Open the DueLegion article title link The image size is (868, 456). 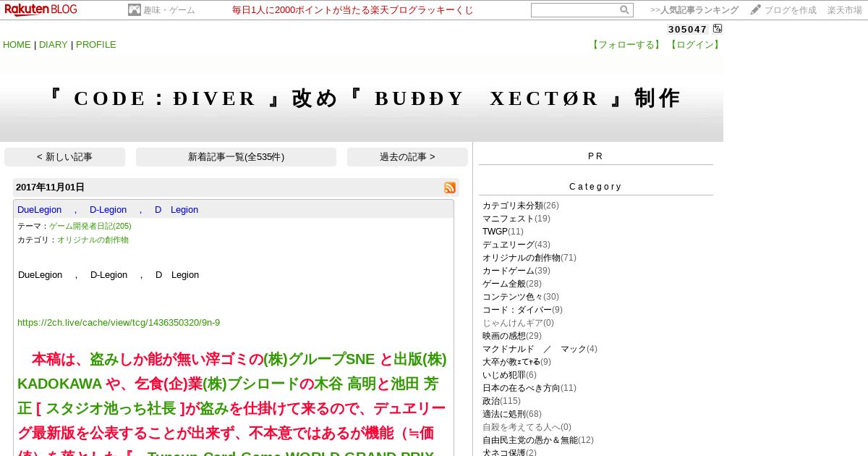click(x=108, y=209)
